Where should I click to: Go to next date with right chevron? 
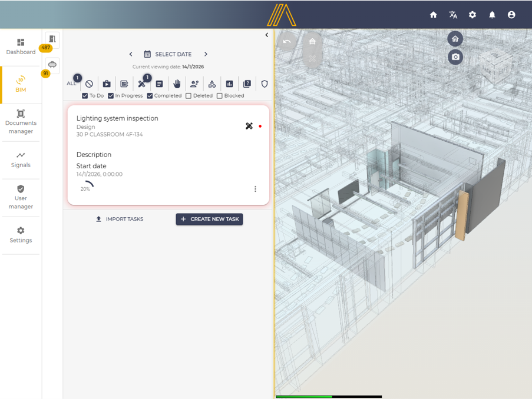pyautogui.click(x=206, y=54)
